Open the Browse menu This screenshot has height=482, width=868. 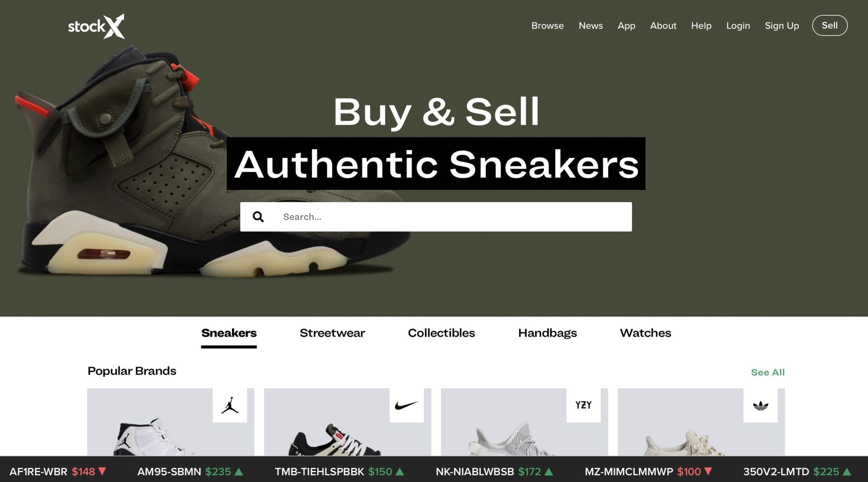click(x=548, y=25)
